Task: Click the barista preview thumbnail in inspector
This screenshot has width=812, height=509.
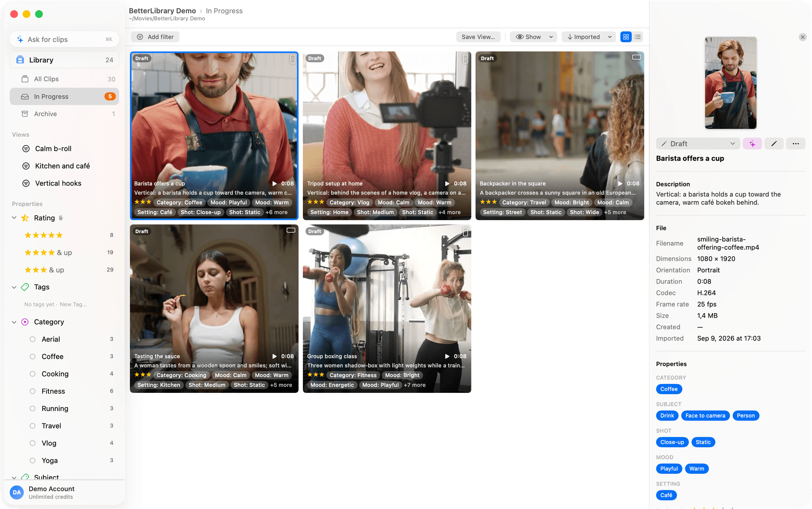Action: (x=730, y=83)
